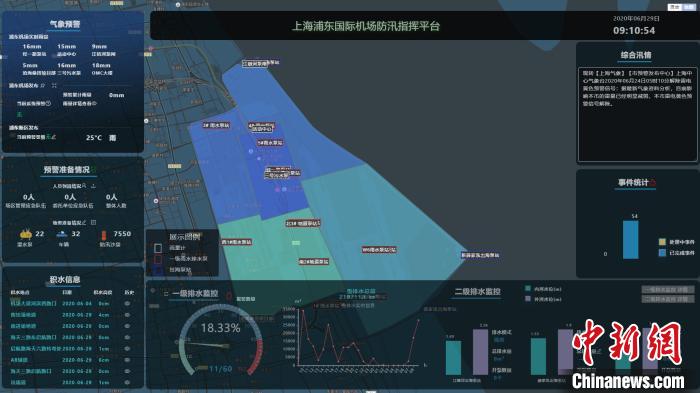Viewport: 700px width, 393px height.
Task: Open the 积水信息 panel title
Action: 65,280
